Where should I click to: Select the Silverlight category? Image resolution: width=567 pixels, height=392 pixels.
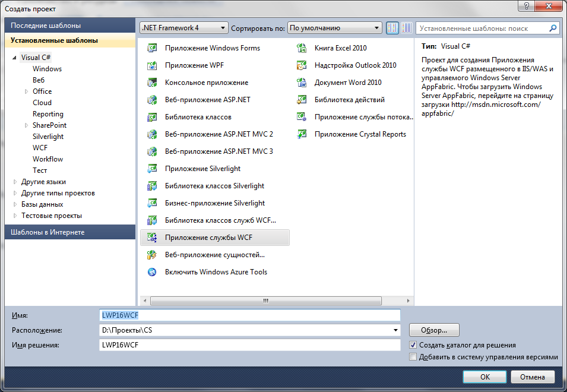coord(48,137)
